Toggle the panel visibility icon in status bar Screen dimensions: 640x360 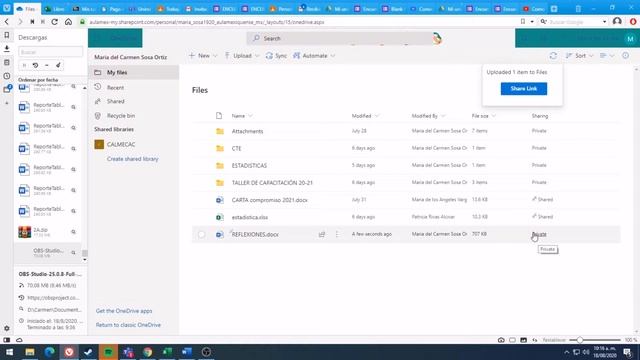click(7, 340)
